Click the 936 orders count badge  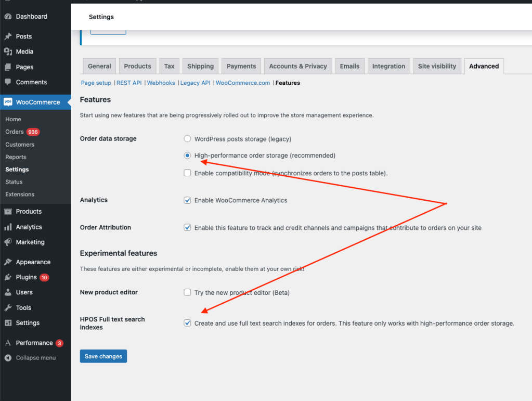(x=33, y=132)
